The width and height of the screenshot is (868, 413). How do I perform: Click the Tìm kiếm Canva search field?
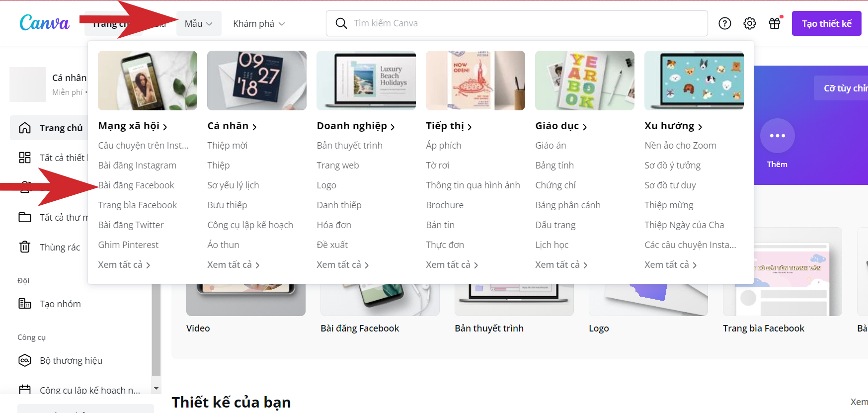pos(517,23)
